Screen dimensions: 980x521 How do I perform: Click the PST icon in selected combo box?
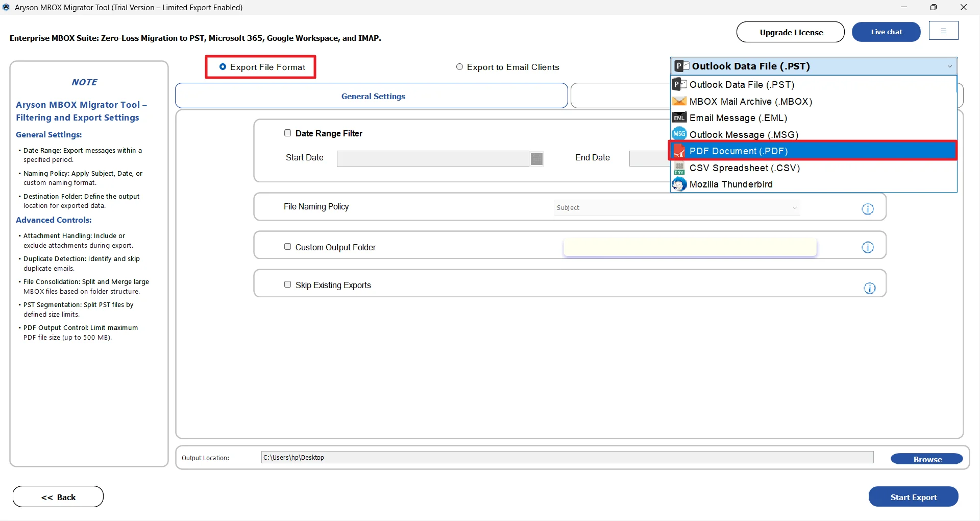pyautogui.click(x=682, y=66)
